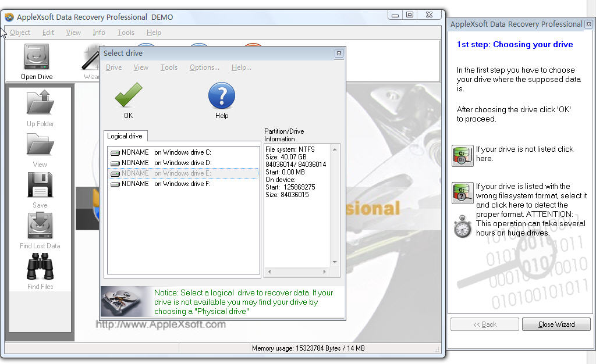
Task: Click the stopwatch icon in wizard panel
Action: [x=463, y=227]
